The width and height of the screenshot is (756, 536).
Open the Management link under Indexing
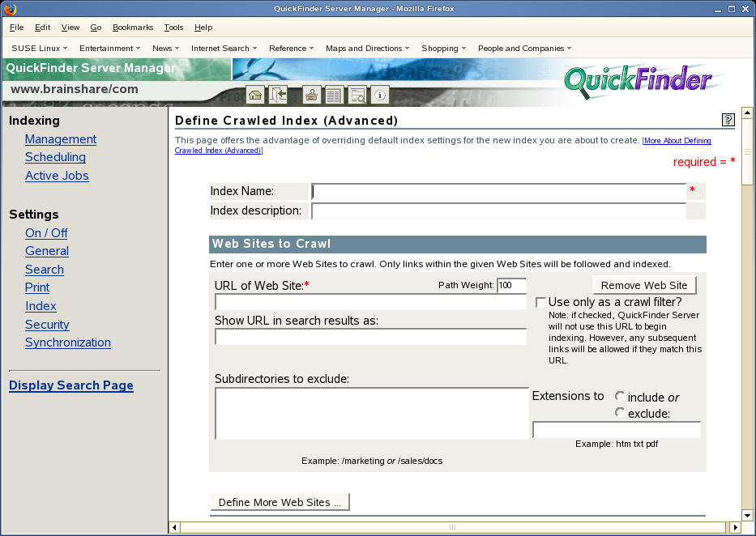tap(61, 139)
